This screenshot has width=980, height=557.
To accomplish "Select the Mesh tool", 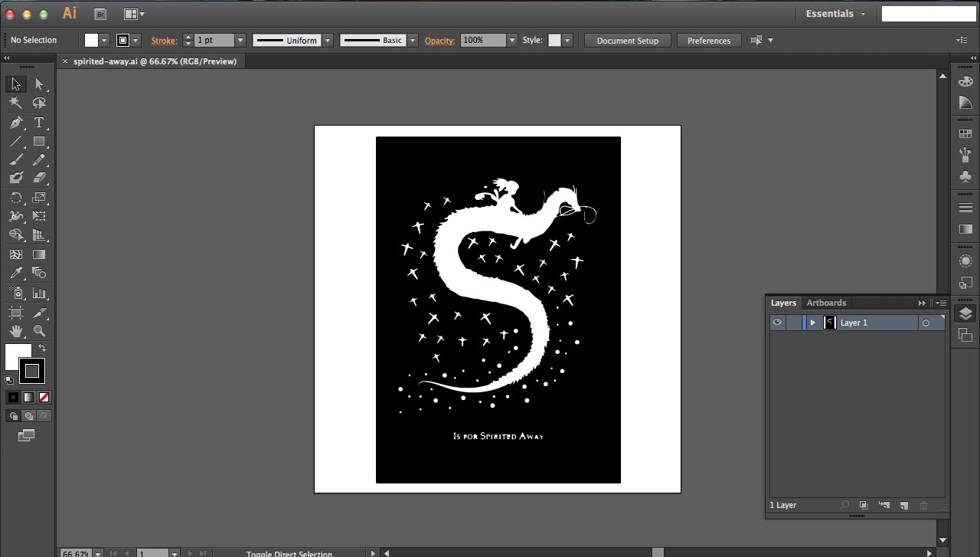I will tap(16, 254).
